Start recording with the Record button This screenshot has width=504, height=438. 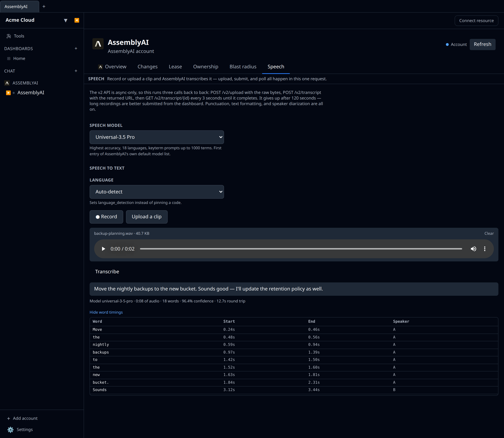pyautogui.click(x=106, y=217)
